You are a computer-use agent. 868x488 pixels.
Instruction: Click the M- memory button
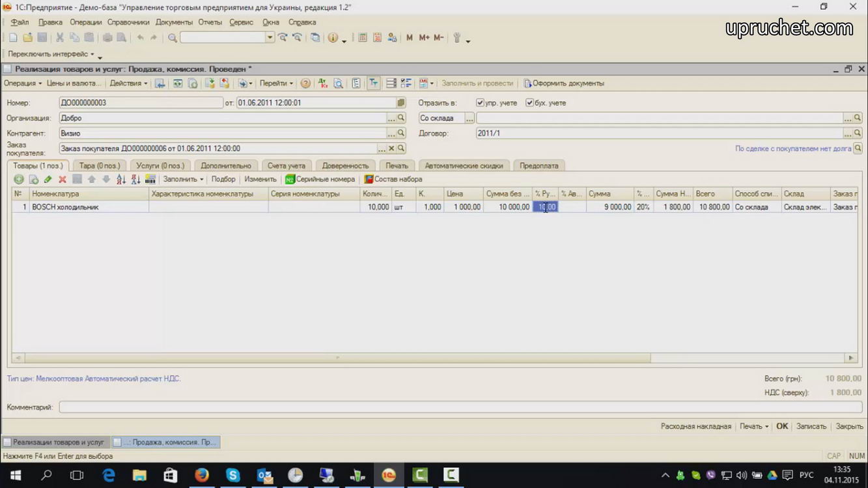pyautogui.click(x=438, y=38)
